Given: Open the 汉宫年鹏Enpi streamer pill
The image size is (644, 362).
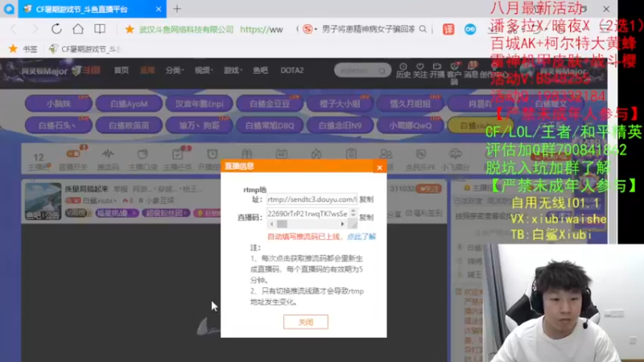Looking at the screenshot, I should pos(199,104).
